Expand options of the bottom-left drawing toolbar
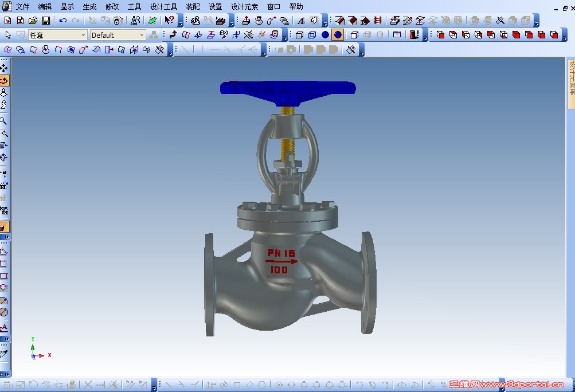575x392 pixels. click(x=154, y=385)
